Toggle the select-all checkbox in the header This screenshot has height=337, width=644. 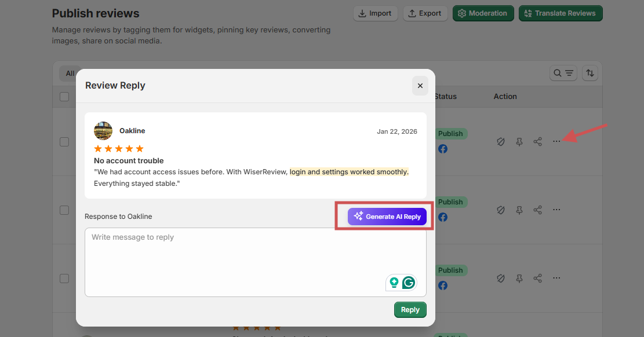tap(64, 97)
